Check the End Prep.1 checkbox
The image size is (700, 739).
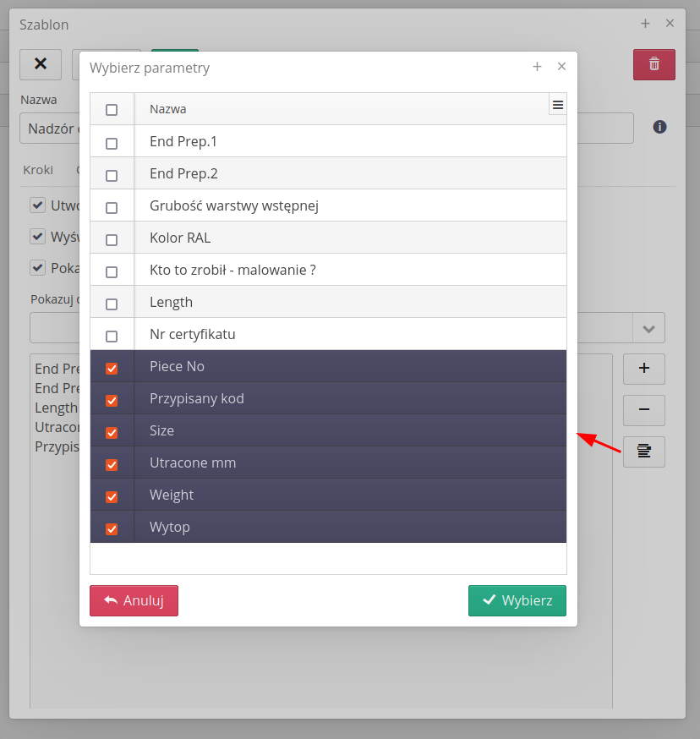[112, 143]
